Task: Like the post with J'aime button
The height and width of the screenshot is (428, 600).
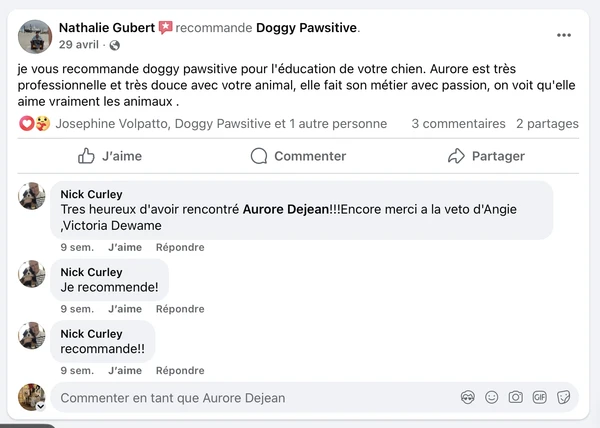Action: click(x=110, y=156)
